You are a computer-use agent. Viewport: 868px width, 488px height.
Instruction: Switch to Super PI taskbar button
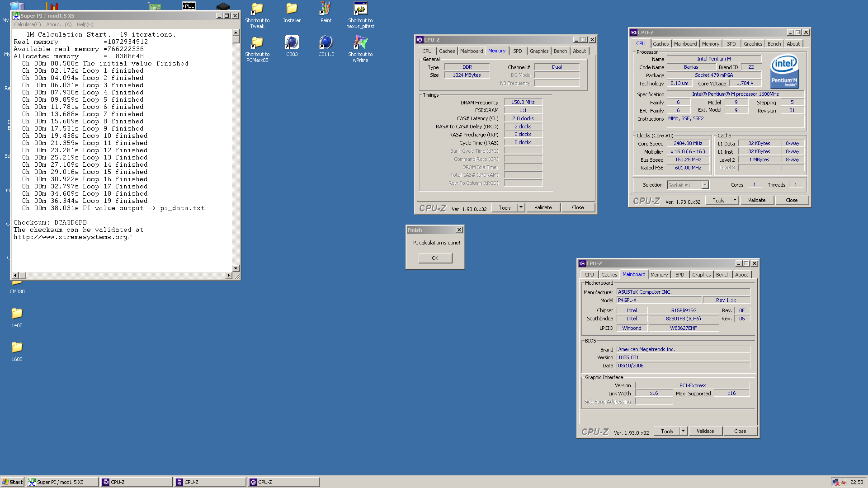click(62, 482)
